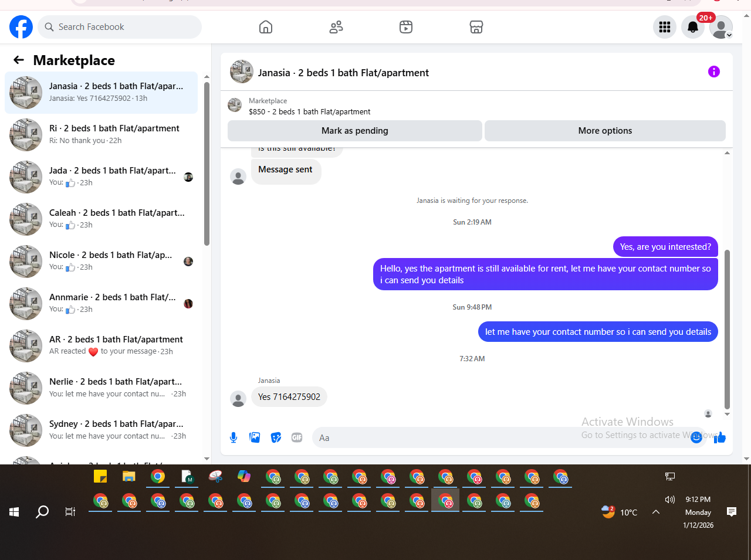The height and width of the screenshot is (560, 751).
Task: Expand the system tray hidden icons chevron
Action: 656,512
